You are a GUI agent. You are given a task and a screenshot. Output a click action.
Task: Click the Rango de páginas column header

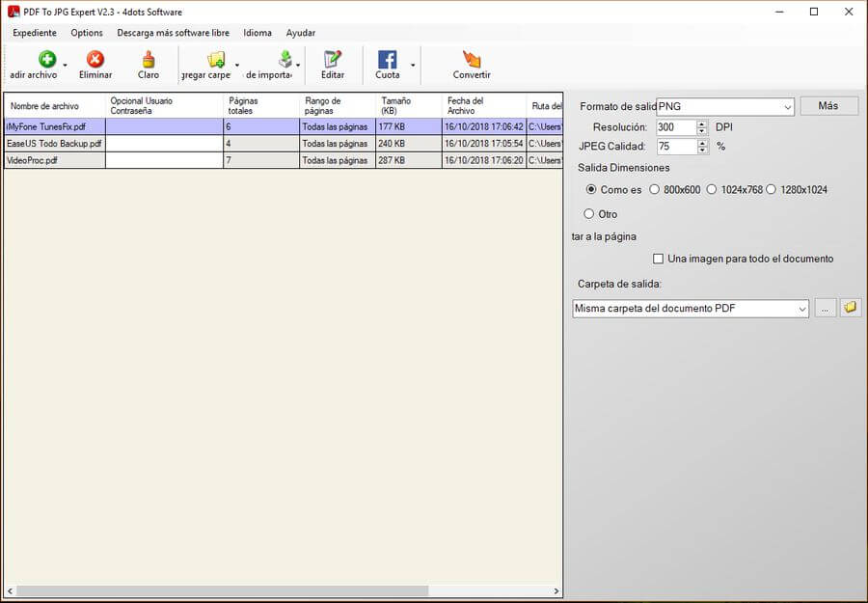(x=338, y=106)
